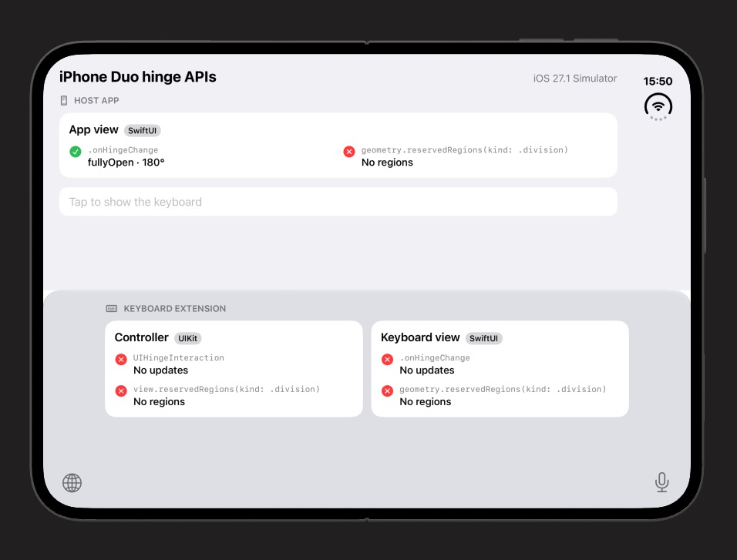Click the 'HOST APP' section label
The height and width of the screenshot is (560, 737).
coord(96,101)
